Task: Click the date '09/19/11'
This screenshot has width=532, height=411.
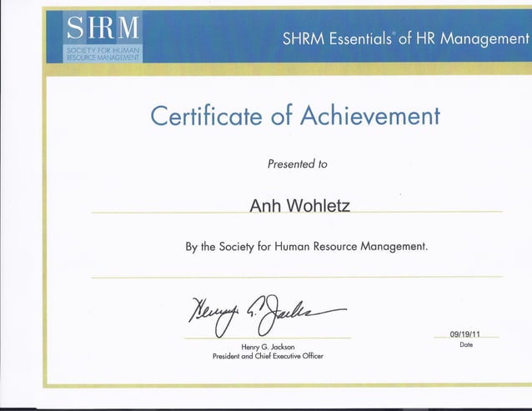Action: [464, 334]
